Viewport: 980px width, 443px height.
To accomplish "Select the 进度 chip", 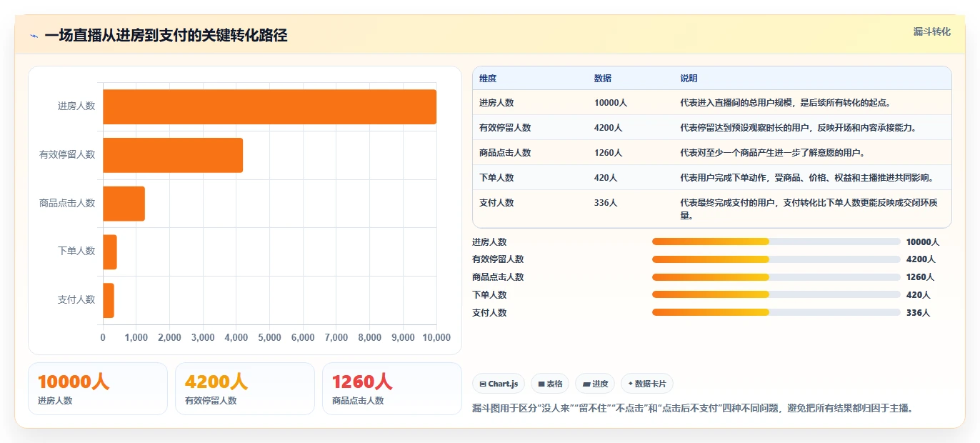I will pos(595,384).
